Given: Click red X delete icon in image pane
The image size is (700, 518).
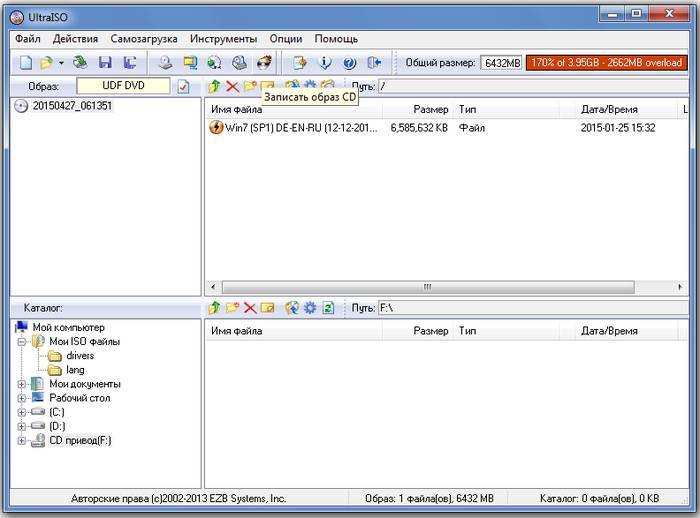Looking at the screenshot, I should [232, 87].
